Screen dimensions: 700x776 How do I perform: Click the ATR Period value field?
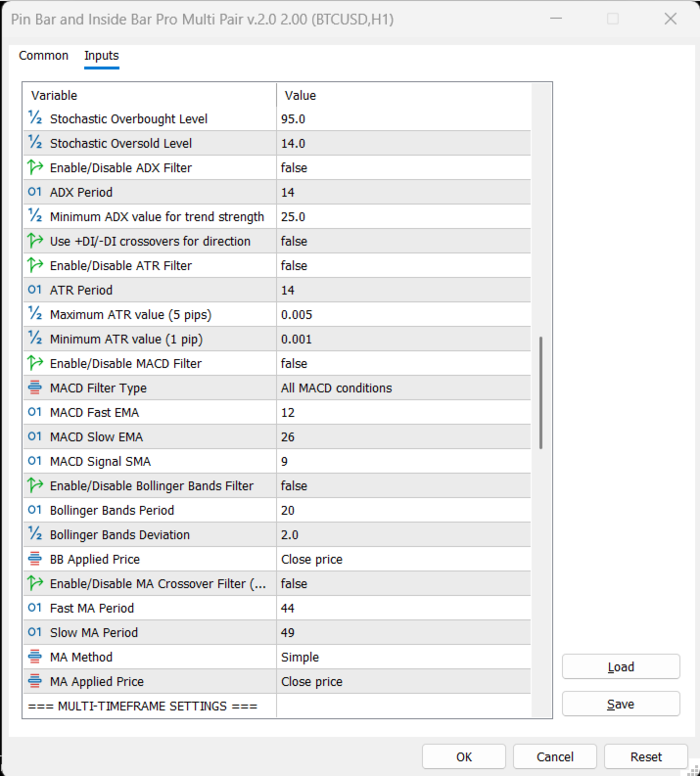click(x=403, y=290)
